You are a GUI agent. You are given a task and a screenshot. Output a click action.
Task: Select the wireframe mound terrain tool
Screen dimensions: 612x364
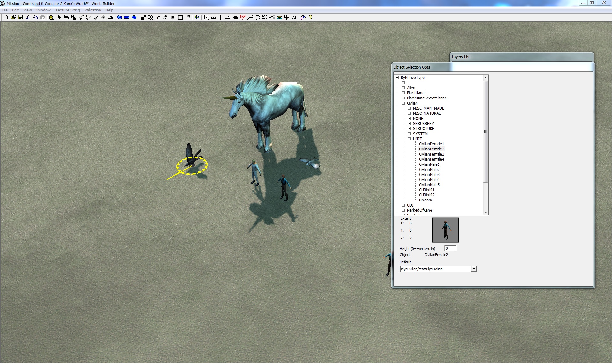point(110,18)
